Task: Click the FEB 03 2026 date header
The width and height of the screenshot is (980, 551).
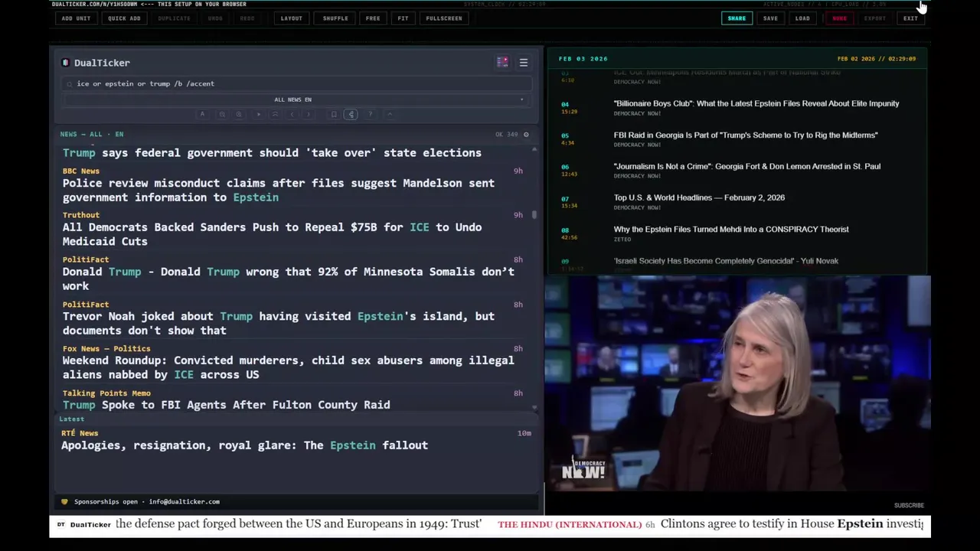Action: pyautogui.click(x=583, y=59)
